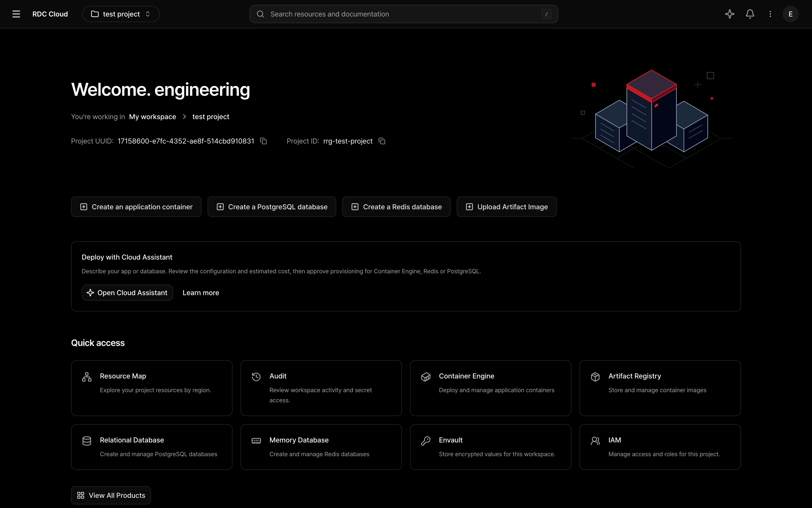Open the hamburger navigation menu
This screenshot has width=812, height=508.
[16, 14]
